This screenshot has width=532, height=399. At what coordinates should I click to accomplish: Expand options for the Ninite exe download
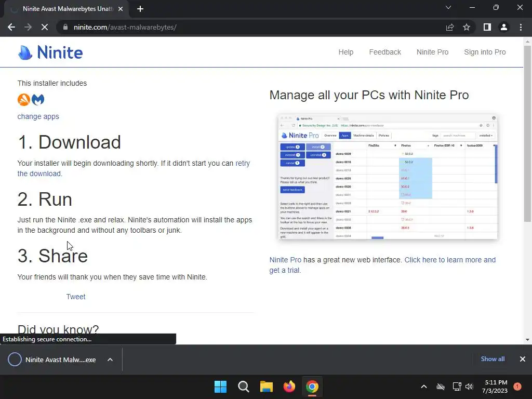click(x=110, y=360)
